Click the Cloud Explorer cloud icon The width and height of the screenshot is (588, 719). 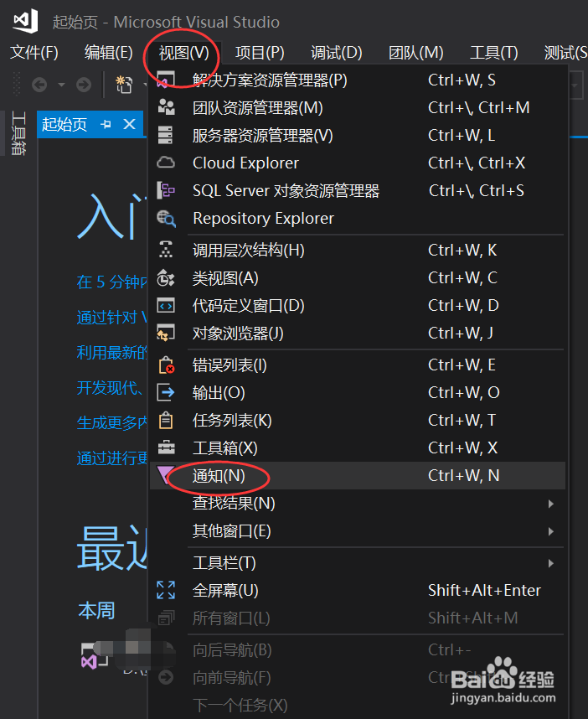(x=166, y=163)
